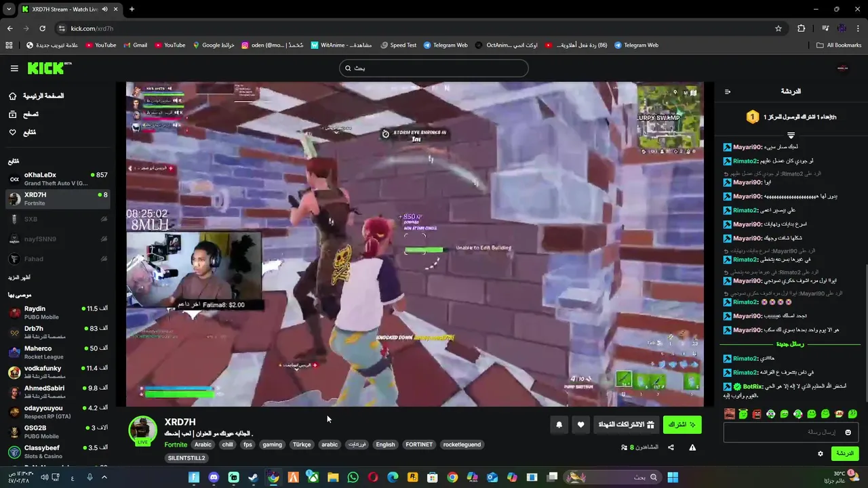The image size is (868, 488).
Task: Click the new messages divider
Action: point(790,344)
